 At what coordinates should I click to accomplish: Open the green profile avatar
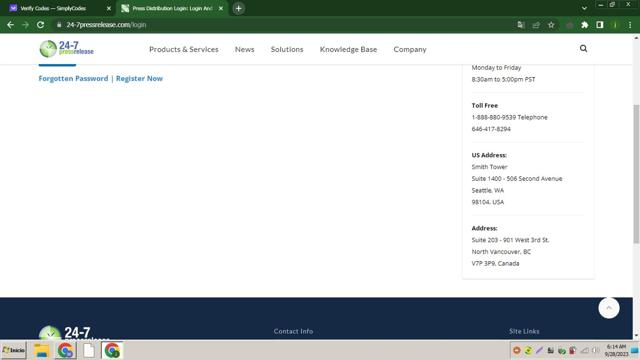pyautogui.click(x=615, y=25)
